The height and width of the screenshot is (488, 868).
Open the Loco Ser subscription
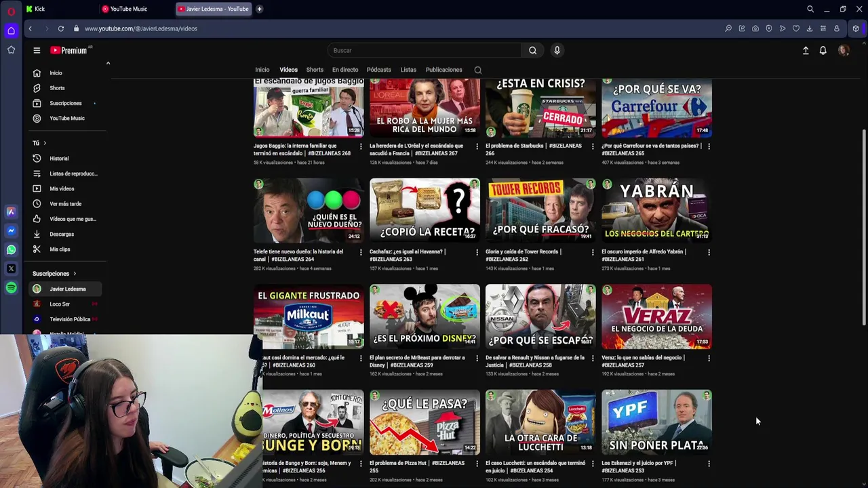[66, 304]
